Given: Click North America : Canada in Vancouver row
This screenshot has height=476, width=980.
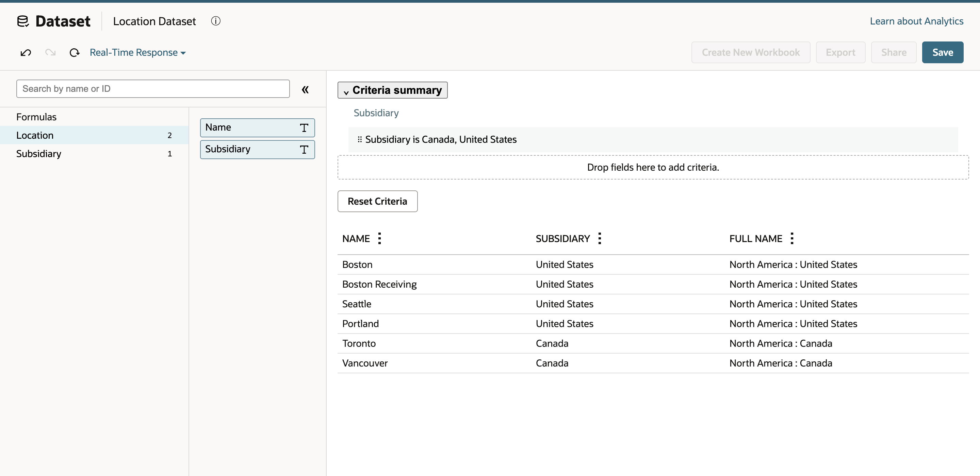Looking at the screenshot, I should click(781, 363).
